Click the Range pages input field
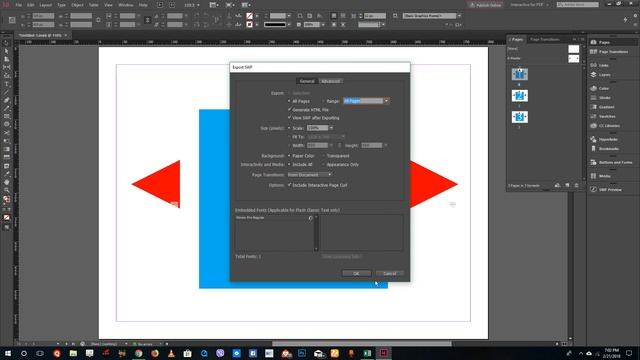640x360 pixels. pos(363,101)
